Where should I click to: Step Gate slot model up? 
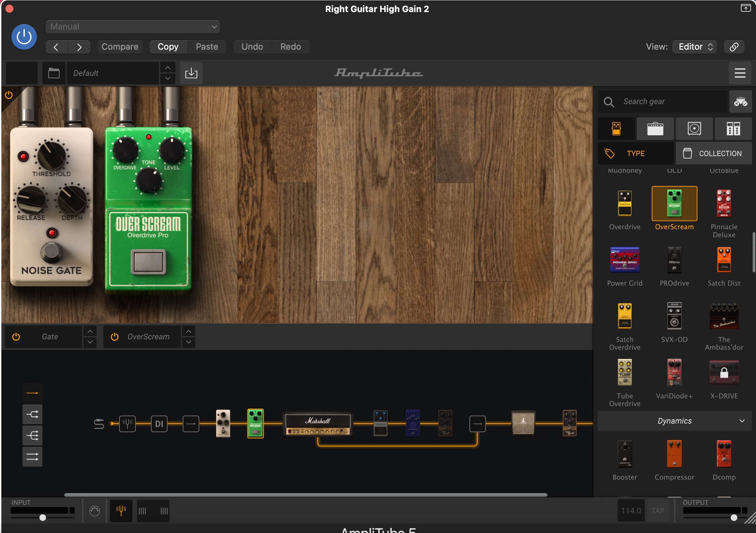90,332
